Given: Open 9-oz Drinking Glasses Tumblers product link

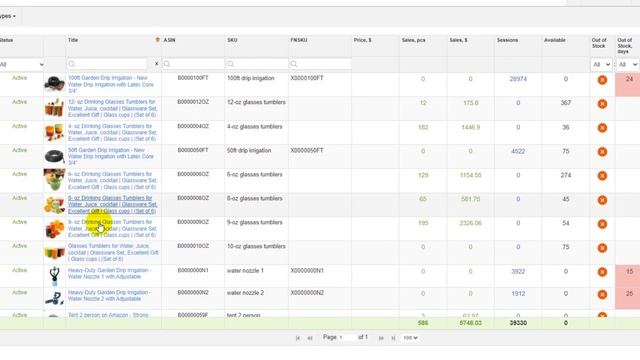Looking at the screenshot, I should point(112,229).
